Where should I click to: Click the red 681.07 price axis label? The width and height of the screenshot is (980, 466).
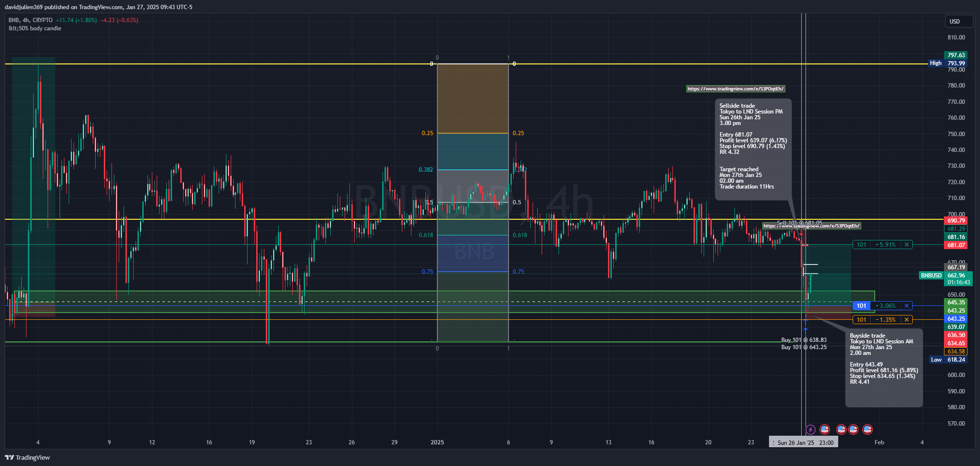(x=956, y=245)
